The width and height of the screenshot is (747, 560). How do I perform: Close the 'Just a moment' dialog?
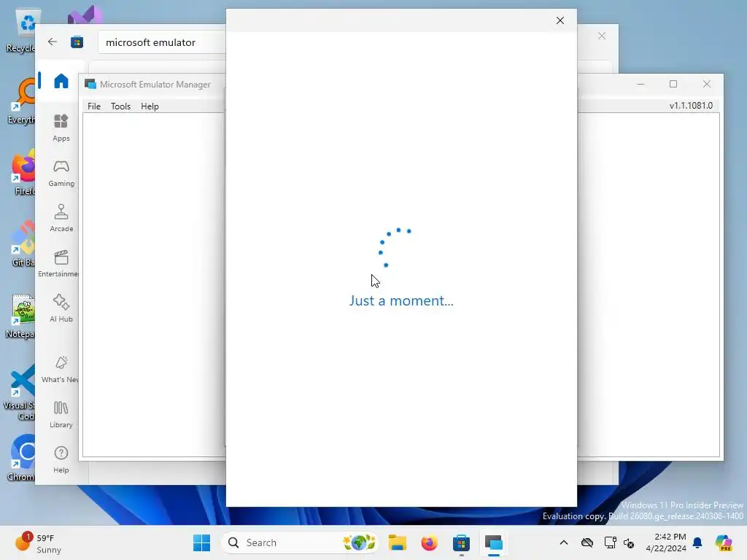click(560, 20)
